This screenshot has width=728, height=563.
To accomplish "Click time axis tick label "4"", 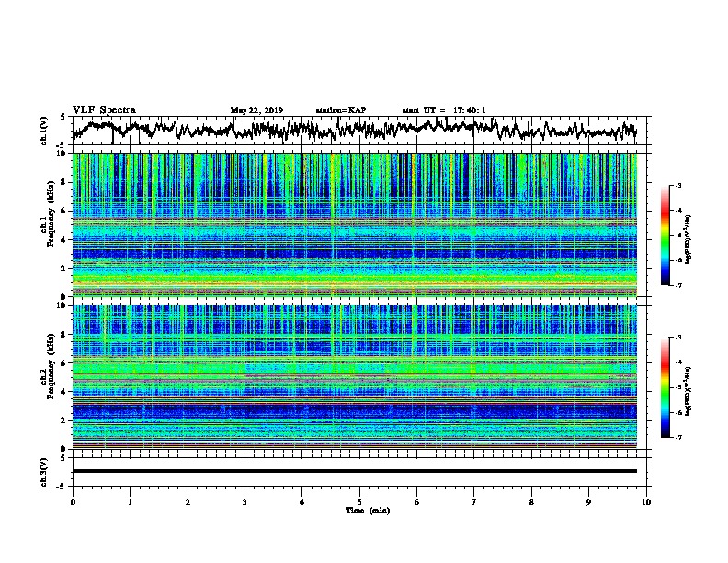I will pyautogui.click(x=302, y=502).
